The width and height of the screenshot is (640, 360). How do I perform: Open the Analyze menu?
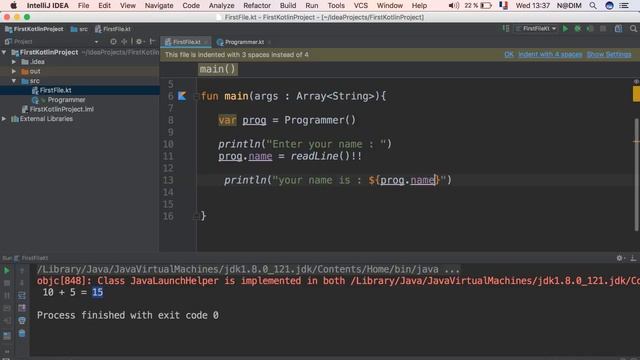pos(222,6)
